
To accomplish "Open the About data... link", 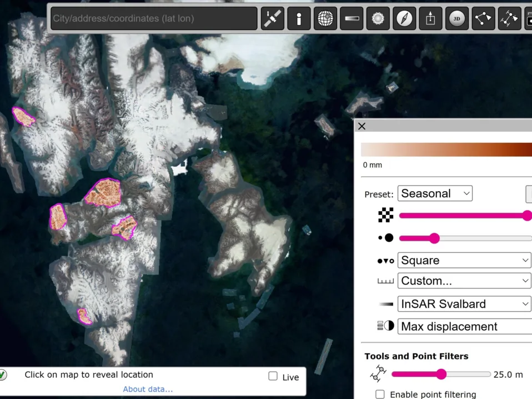I will [148, 389].
